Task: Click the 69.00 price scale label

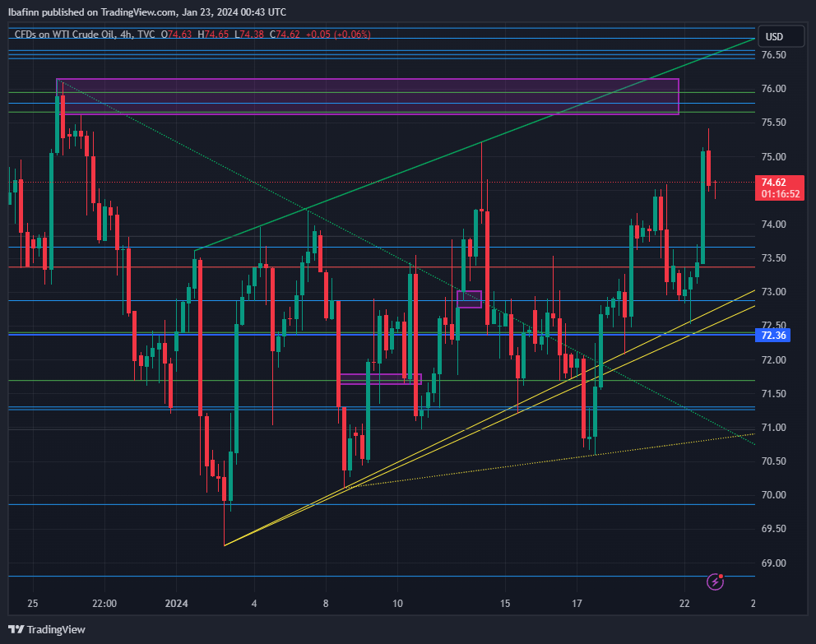Action: click(773, 563)
